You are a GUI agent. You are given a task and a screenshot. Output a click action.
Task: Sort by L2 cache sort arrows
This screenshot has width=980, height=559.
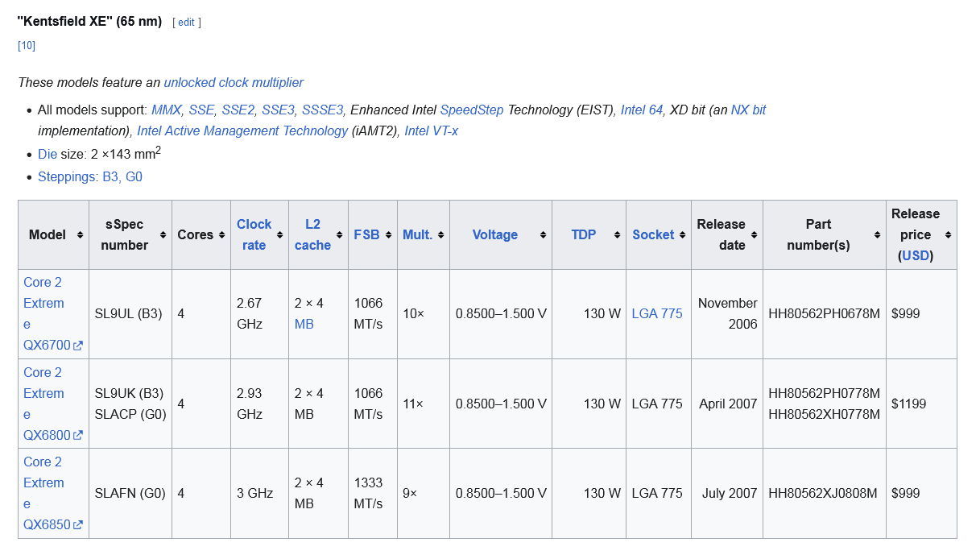339,235
